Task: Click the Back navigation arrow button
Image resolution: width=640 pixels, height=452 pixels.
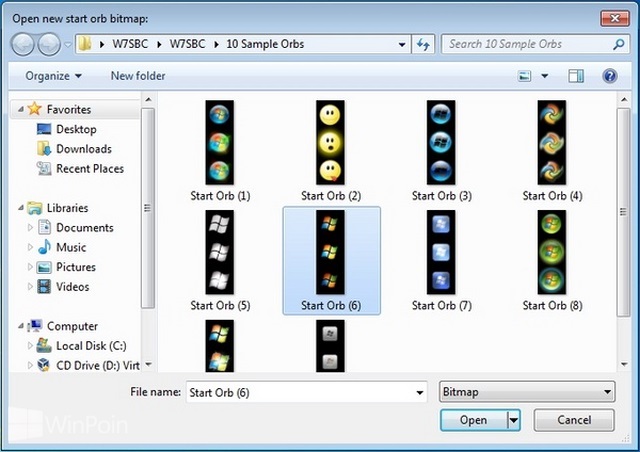Action: pos(23,44)
